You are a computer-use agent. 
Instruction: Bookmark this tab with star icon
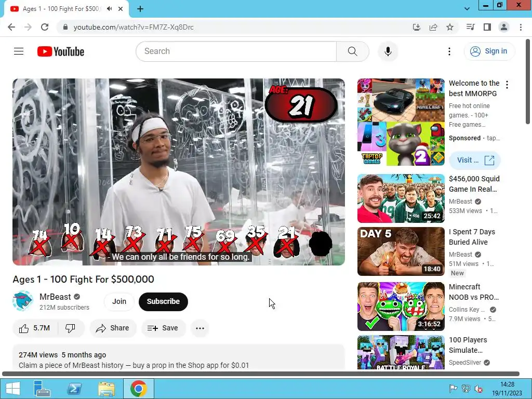(450, 27)
